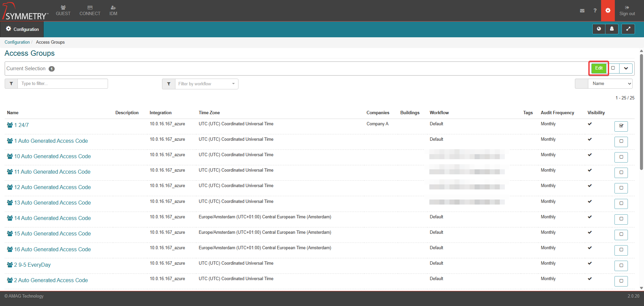Viewport: 644px width, 306px height.
Task: Open the red settings gear icon
Action: pos(608,11)
